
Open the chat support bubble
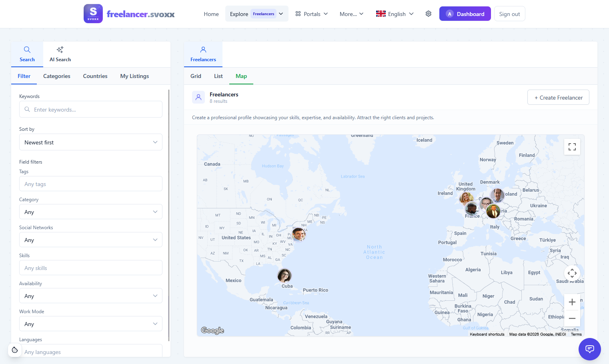[589, 349]
